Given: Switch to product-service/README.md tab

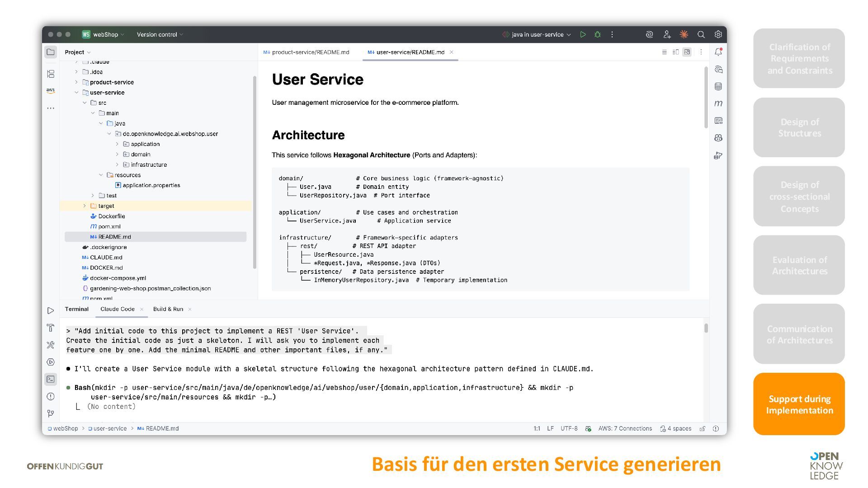Looking at the screenshot, I should [310, 52].
